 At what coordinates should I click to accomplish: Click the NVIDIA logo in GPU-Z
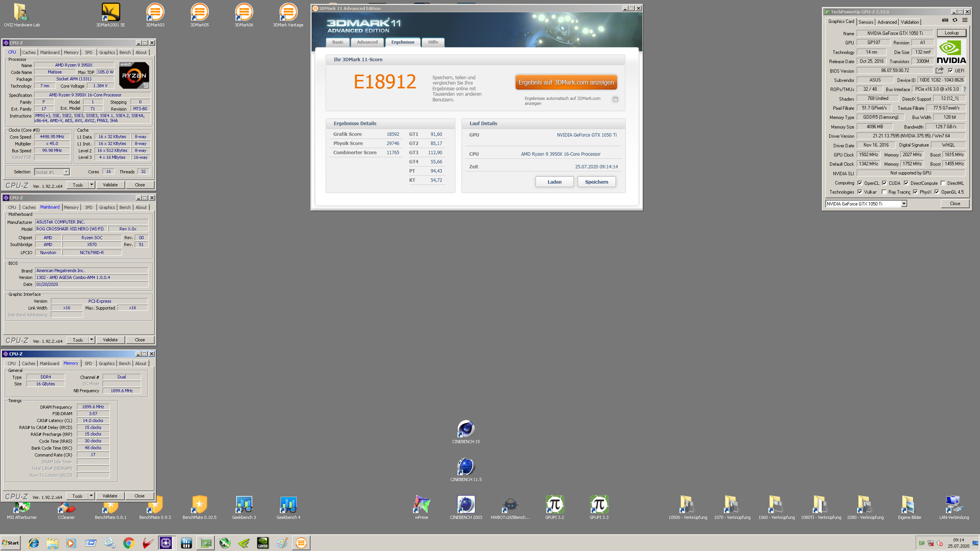pyautogui.click(x=951, y=52)
